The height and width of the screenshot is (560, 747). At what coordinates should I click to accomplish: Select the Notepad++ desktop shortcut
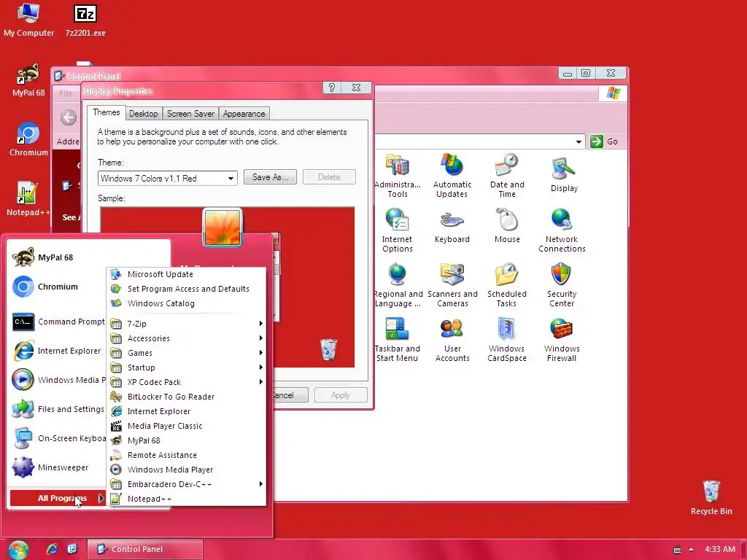[x=28, y=199]
